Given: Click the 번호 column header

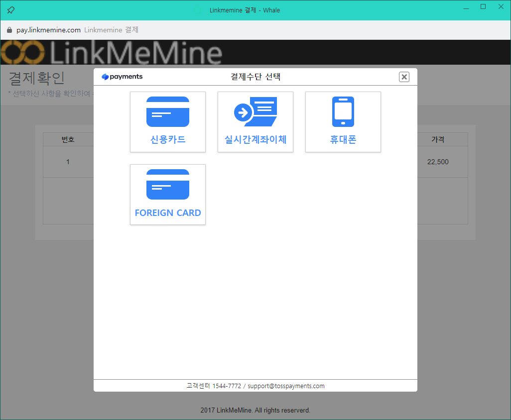Looking at the screenshot, I should (68, 139).
